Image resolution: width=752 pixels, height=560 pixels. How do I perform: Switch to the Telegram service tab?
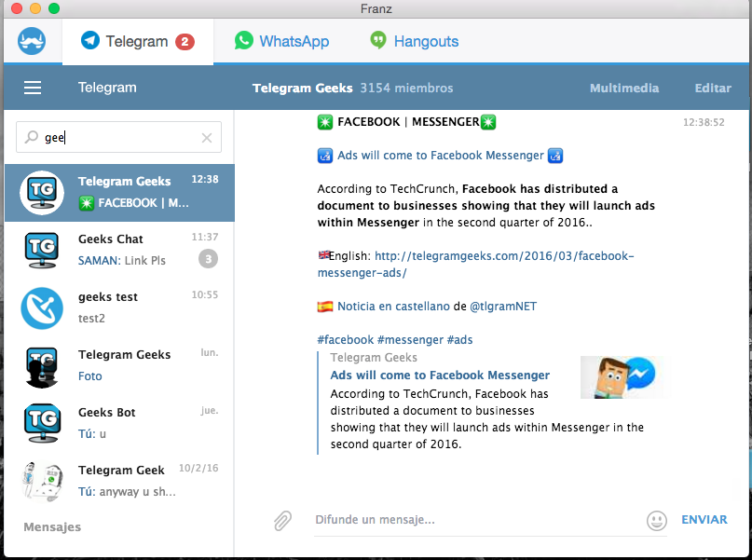point(138,42)
